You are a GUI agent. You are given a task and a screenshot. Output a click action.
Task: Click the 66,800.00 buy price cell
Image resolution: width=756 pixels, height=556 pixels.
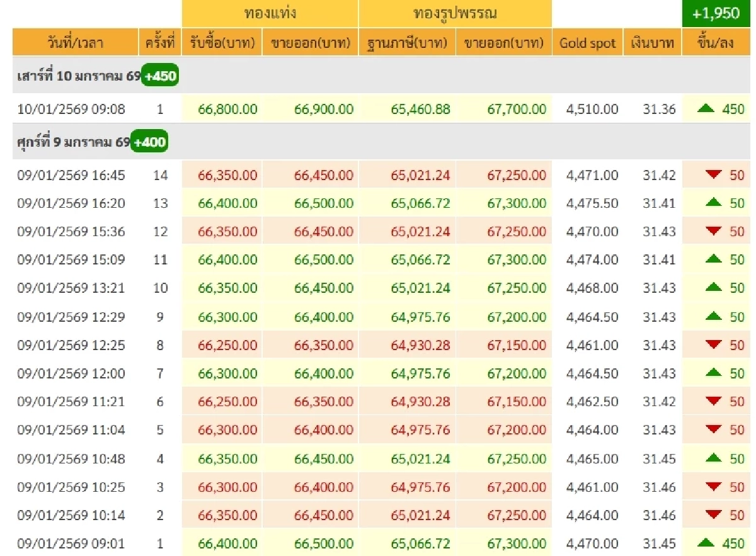tap(227, 109)
